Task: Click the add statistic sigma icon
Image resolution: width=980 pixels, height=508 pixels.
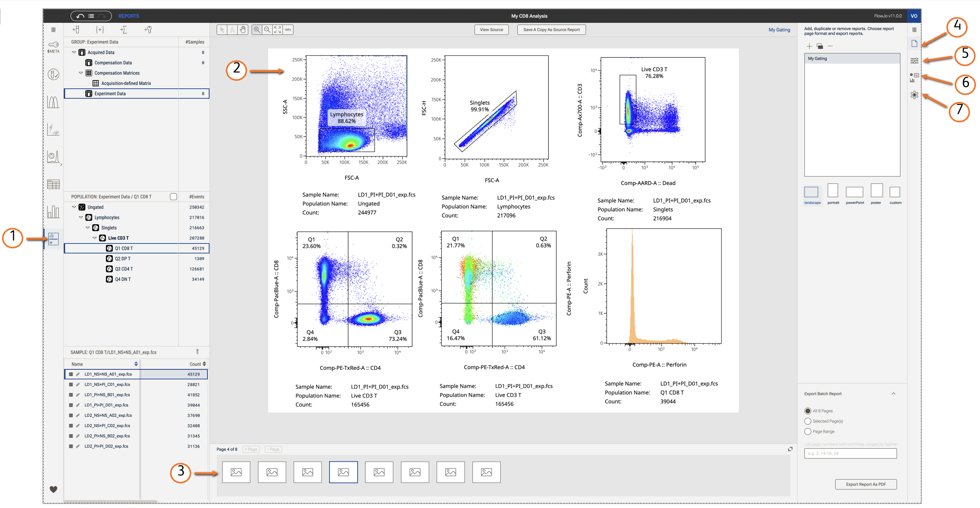Action: [124, 30]
